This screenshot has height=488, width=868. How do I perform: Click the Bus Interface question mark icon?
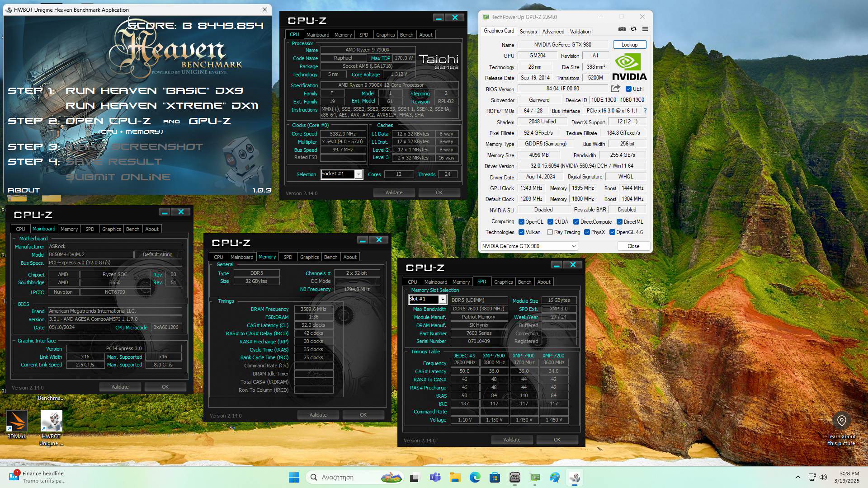click(x=645, y=111)
